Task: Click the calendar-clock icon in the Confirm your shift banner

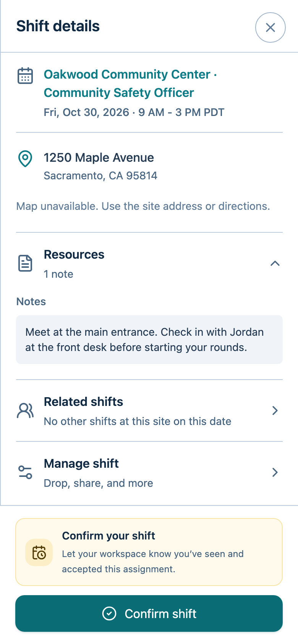Action: pos(39,552)
